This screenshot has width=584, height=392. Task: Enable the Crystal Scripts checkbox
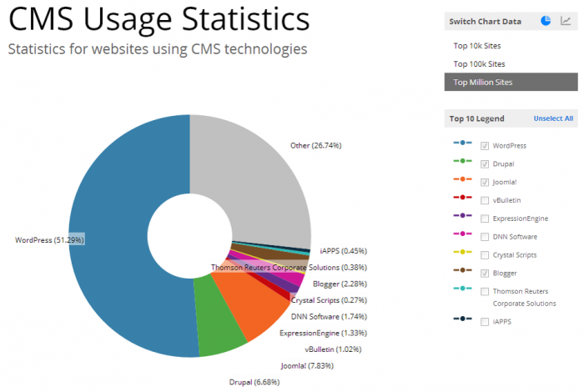pyautogui.click(x=485, y=255)
